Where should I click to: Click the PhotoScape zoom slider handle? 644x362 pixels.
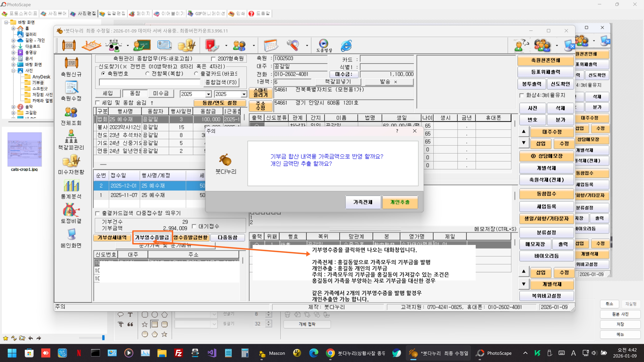pyautogui.click(x=103, y=338)
